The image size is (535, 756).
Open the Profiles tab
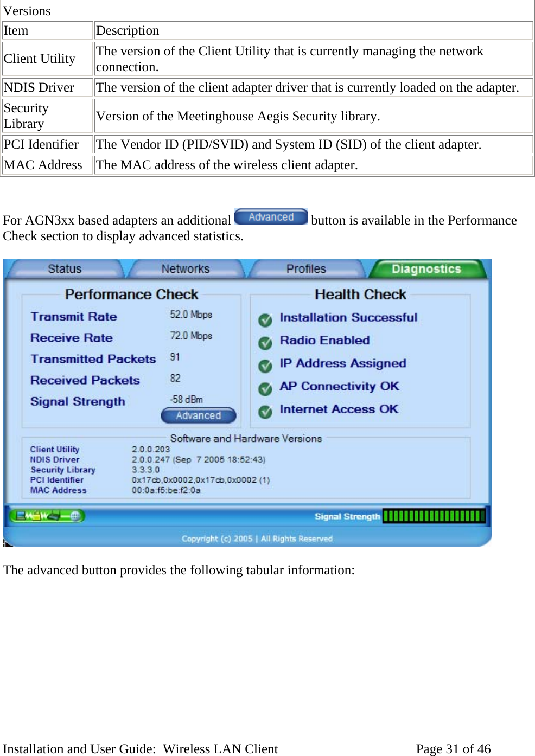coord(307,268)
